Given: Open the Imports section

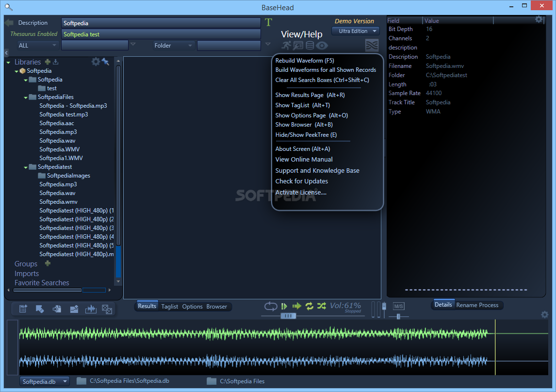Looking at the screenshot, I should point(27,274).
